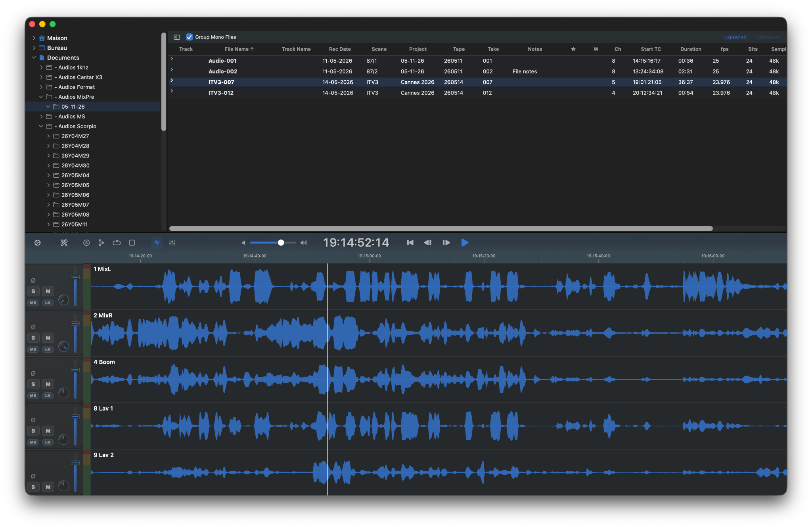Expand the Audios 1khz folder
This screenshot has height=528, width=812.
point(41,67)
